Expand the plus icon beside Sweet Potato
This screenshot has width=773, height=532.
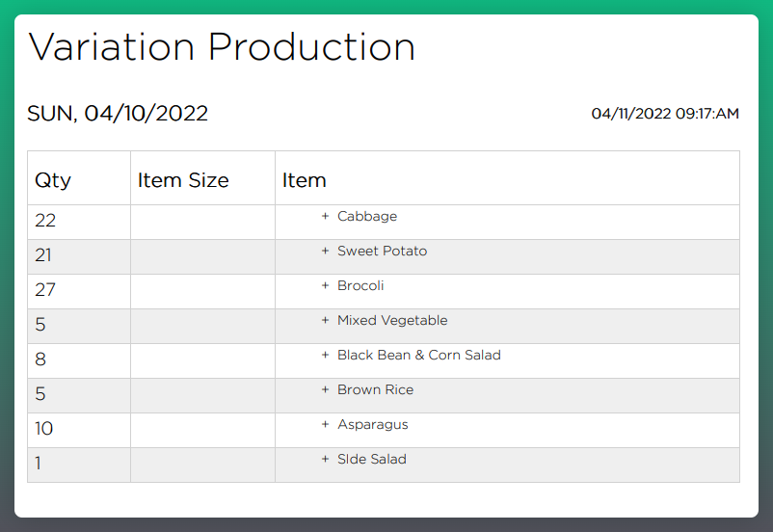[325, 251]
